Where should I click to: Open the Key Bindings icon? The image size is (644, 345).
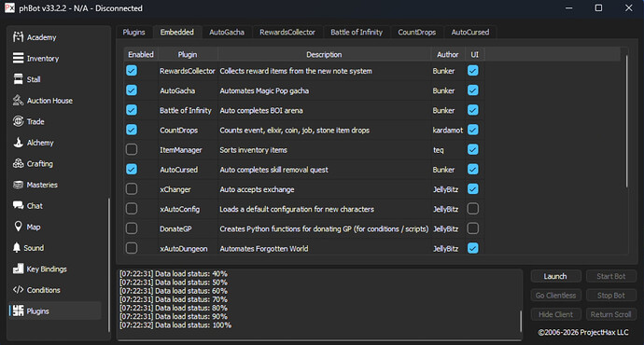pos(18,269)
